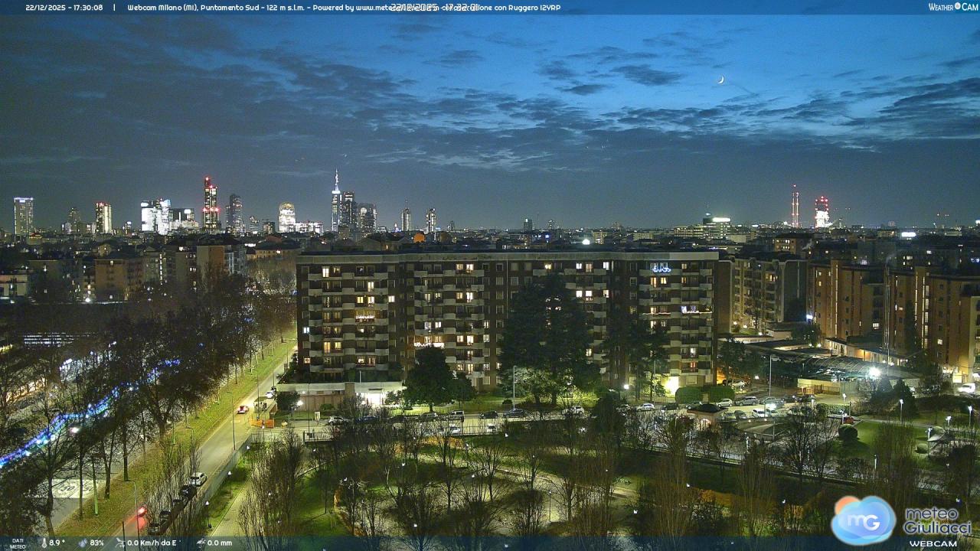This screenshot has width=980, height=551.
Task: Click the rainfall umbrella icon
Action: 201,543
